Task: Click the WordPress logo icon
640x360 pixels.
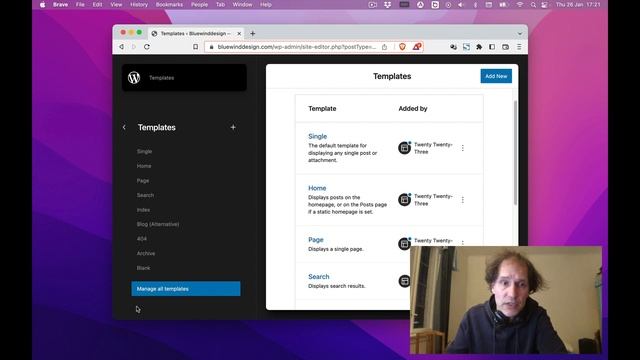Action: click(x=134, y=78)
